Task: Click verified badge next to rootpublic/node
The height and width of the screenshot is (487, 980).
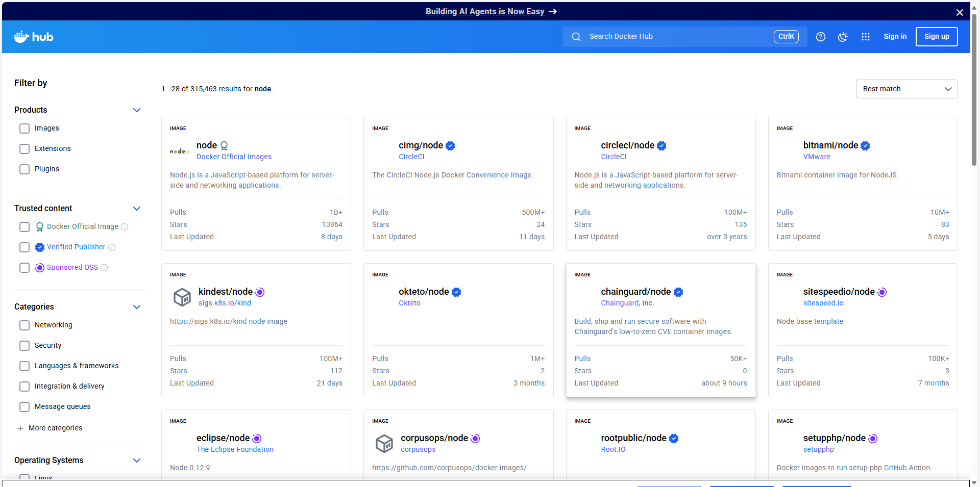Action: pyautogui.click(x=674, y=439)
